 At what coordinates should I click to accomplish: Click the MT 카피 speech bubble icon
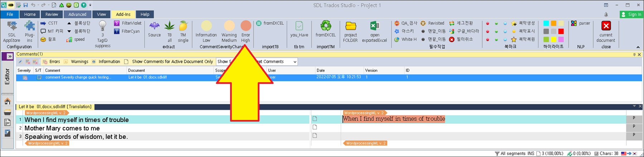pos(43,31)
